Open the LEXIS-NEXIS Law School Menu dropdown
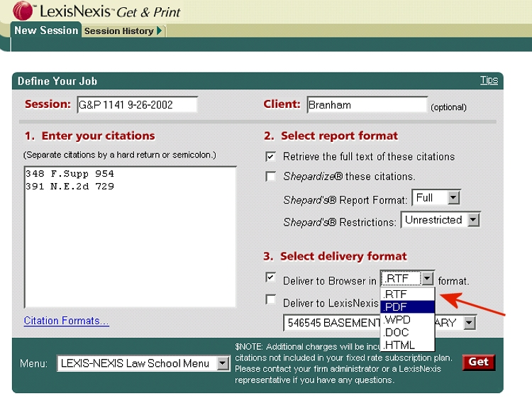The width and height of the screenshot is (532, 398). coord(143,363)
